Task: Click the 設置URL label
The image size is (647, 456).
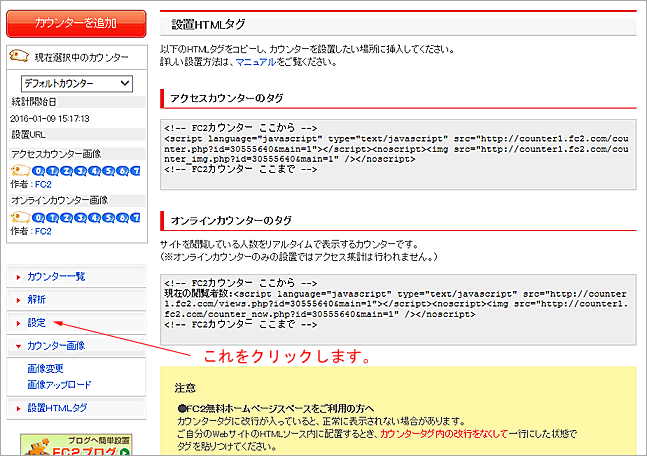Action: [28, 135]
